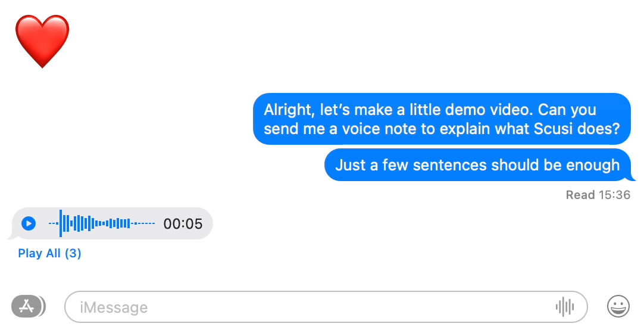Focus the iMessage text field
This screenshot has width=644, height=336.
pos(310,307)
